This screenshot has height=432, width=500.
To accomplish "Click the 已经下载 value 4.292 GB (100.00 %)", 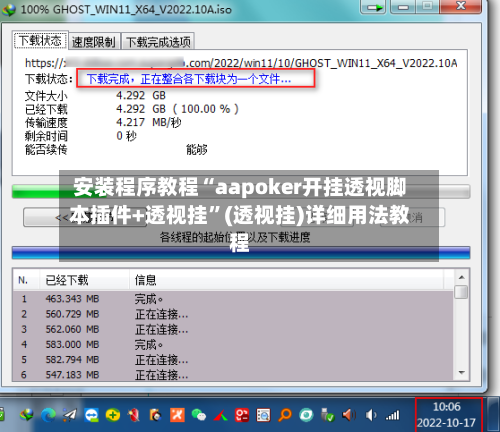I will point(177,109).
